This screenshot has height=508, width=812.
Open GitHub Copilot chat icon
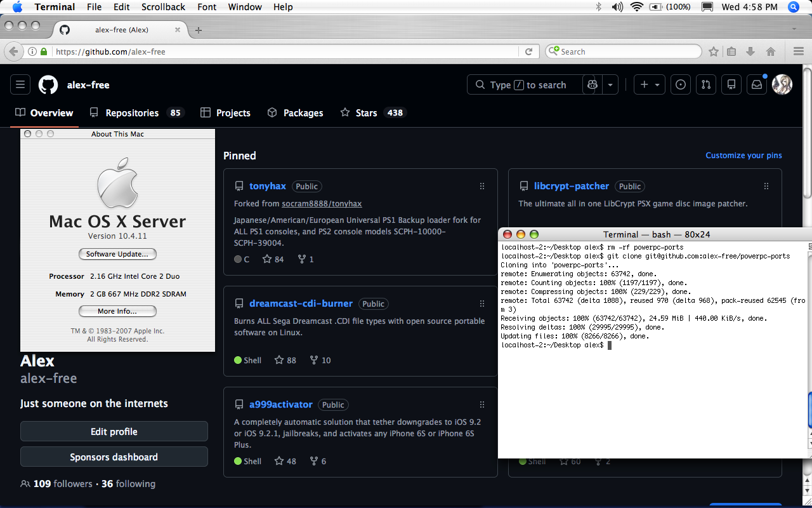593,84
